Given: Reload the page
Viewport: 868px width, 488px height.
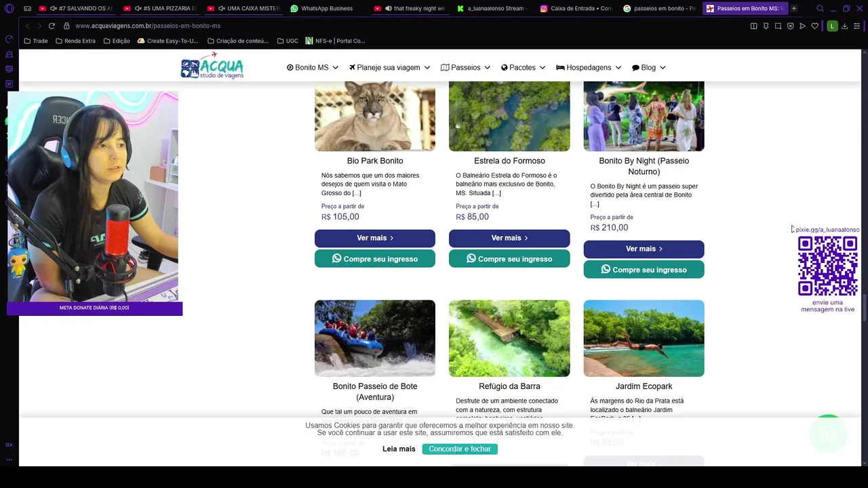Looking at the screenshot, I should coord(52,26).
